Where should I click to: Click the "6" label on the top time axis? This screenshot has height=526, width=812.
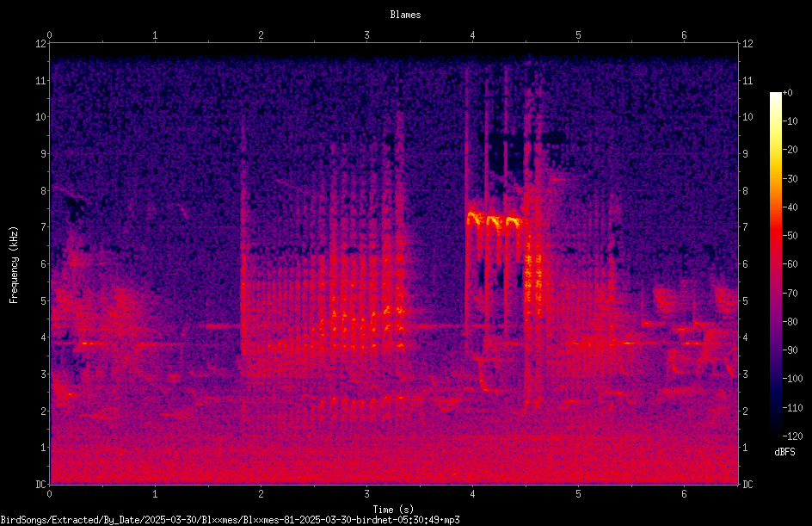684,35
